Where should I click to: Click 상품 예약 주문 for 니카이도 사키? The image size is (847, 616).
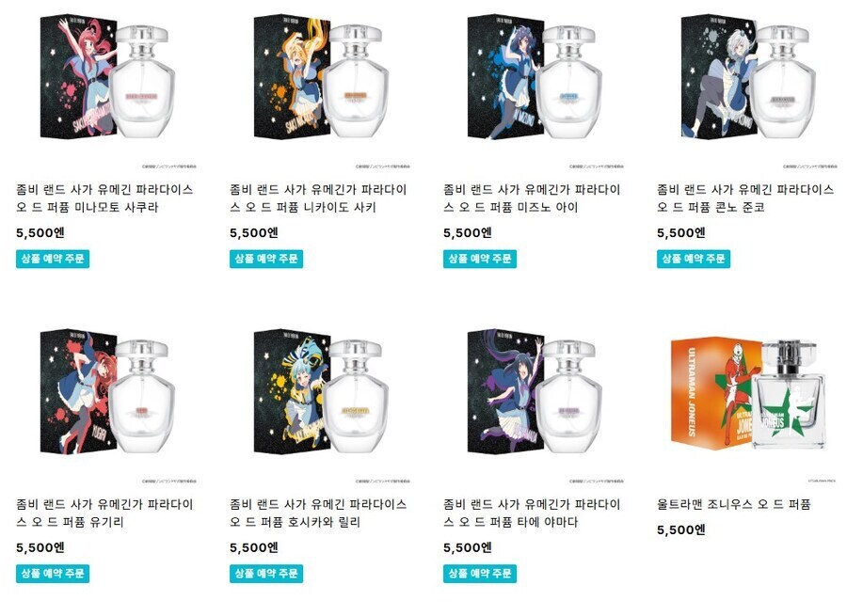coord(266,260)
